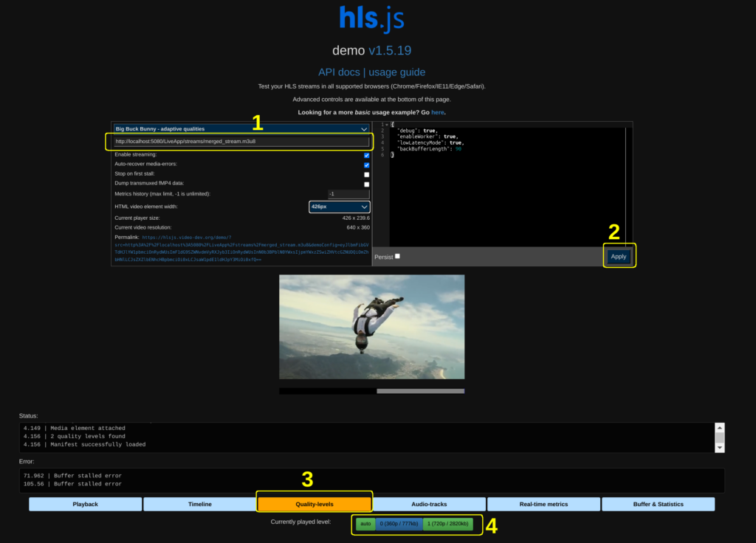Click the hls.js logo

(x=371, y=19)
